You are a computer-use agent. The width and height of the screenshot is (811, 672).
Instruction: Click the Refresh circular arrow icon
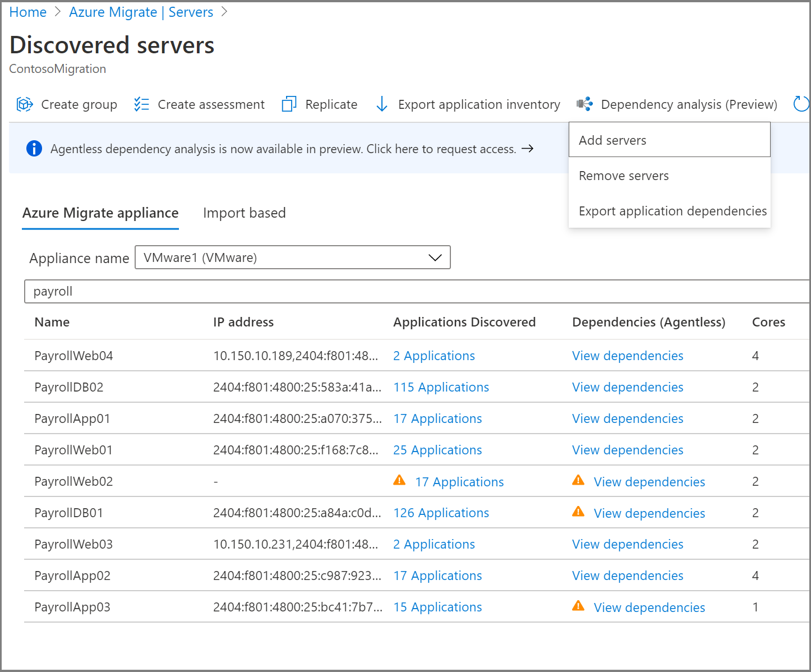pos(801,104)
